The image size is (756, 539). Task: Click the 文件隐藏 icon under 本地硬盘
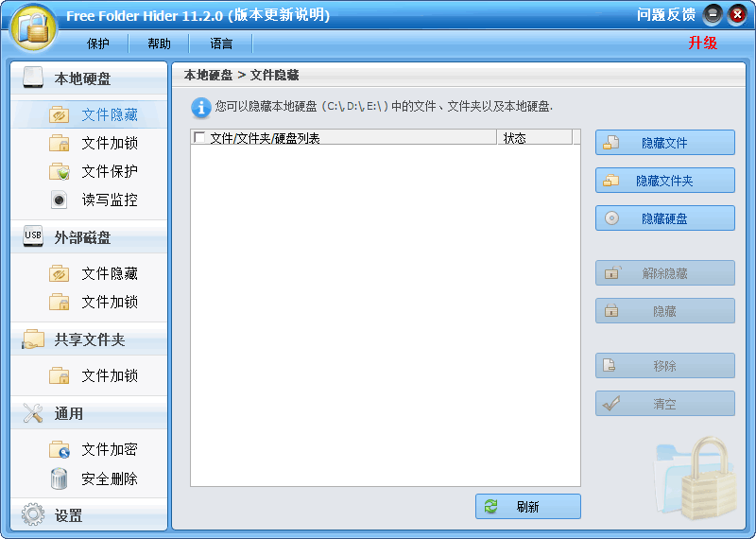point(60,114)
